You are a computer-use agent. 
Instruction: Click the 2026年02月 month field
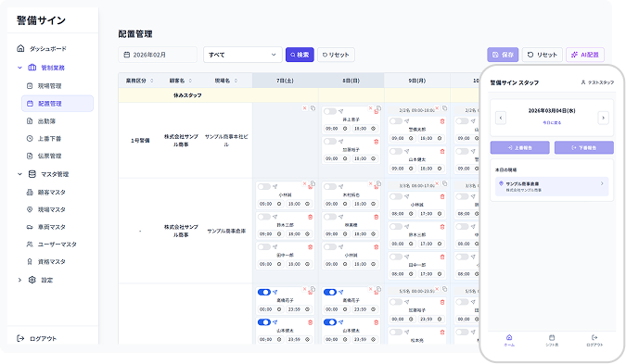coord(158,55)
